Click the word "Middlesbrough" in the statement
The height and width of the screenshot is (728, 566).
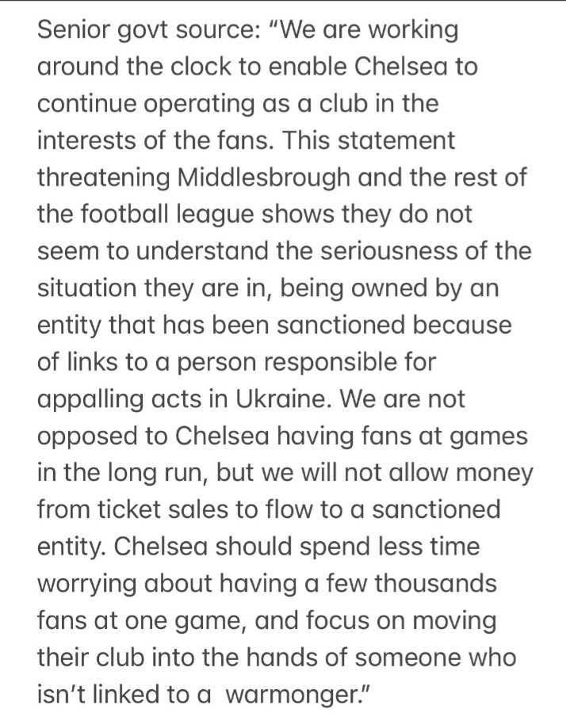click(x=263, y=177)
